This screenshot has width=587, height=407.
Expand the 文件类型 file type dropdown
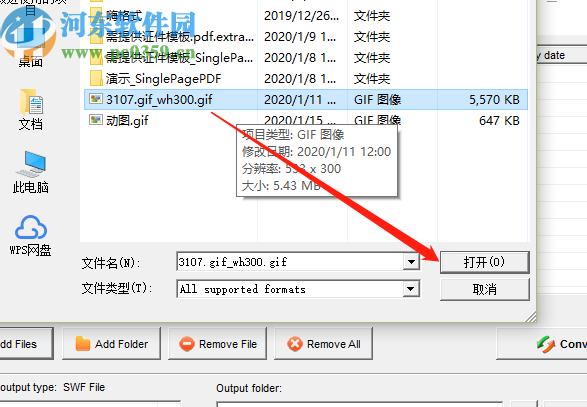411,289
